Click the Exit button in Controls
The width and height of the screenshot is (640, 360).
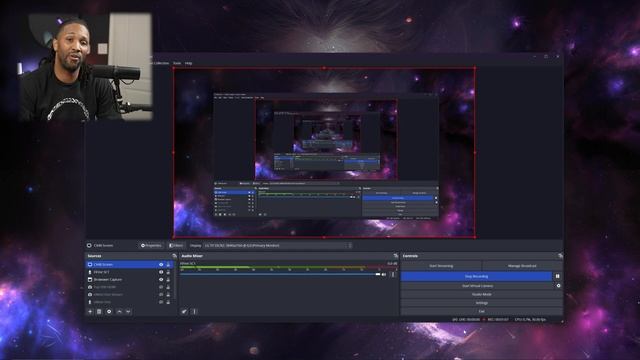(482, 311)
